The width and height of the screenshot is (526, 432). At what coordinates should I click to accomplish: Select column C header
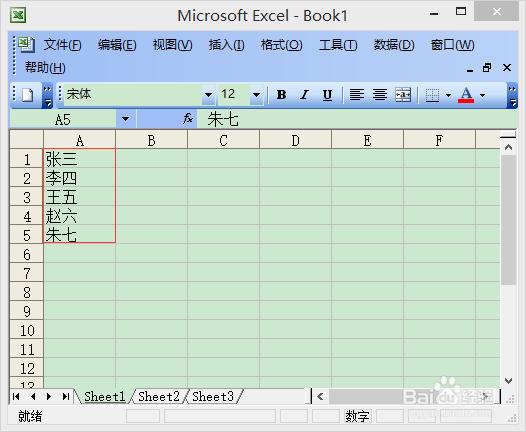coord(223,140)
